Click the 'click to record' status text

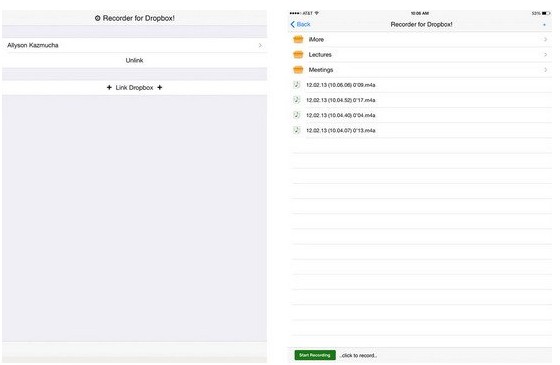[358, 355]
